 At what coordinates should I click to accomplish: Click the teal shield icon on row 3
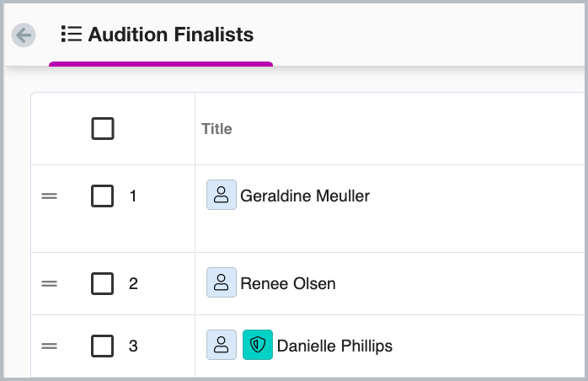click(x=257, y=345)
